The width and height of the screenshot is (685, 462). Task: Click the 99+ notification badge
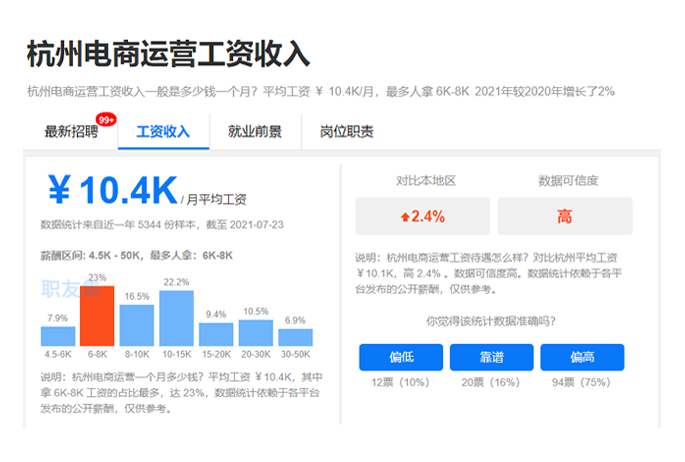[x=106, y=120]
